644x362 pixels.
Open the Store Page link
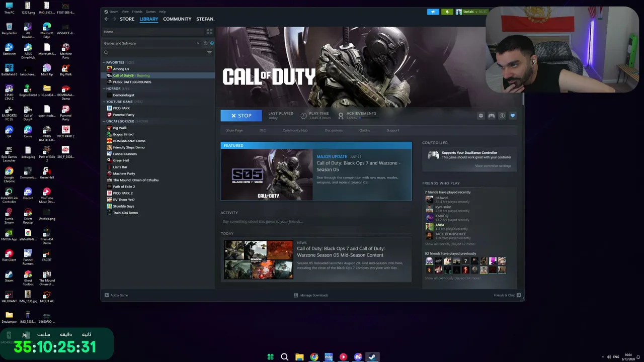tap(234, 130)
